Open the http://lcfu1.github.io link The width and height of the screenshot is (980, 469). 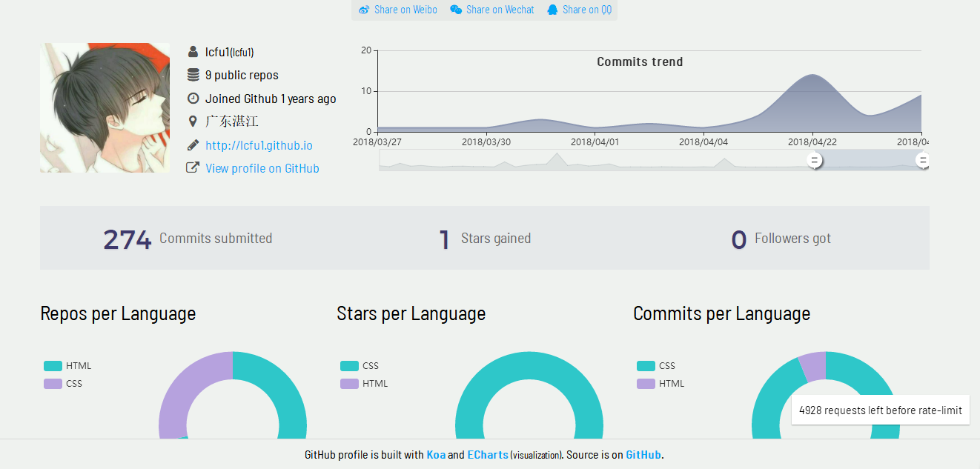[259, 146]
